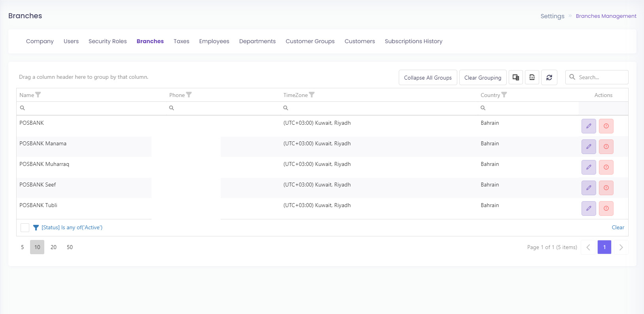This screenshot has height=314, width=644.
Task: Refresh the branches grid
Action: coord(549,77)
